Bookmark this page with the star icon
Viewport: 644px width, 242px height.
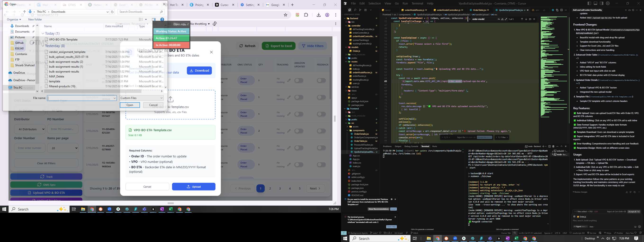click(x=286, y=15)
